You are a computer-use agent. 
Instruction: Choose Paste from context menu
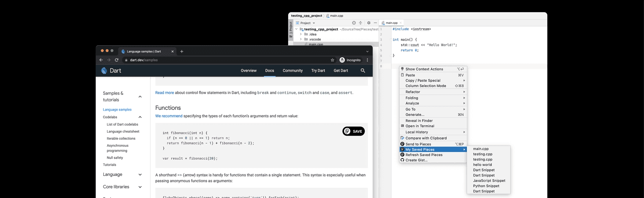[x=433, y=75]
